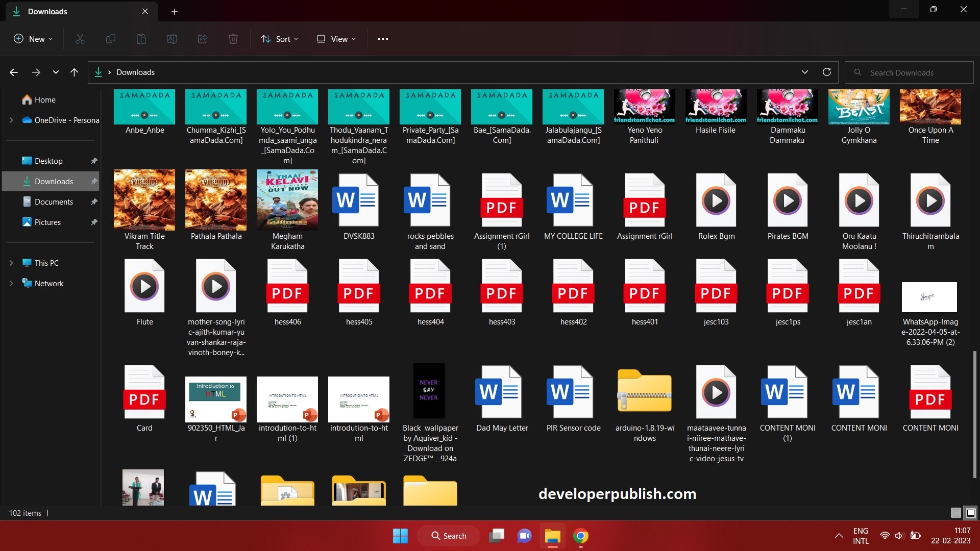Image resolution: width=980 pixels, height=551 pixels.
Task: Open Windows Search from the taskbar
Action: point(448,536)
